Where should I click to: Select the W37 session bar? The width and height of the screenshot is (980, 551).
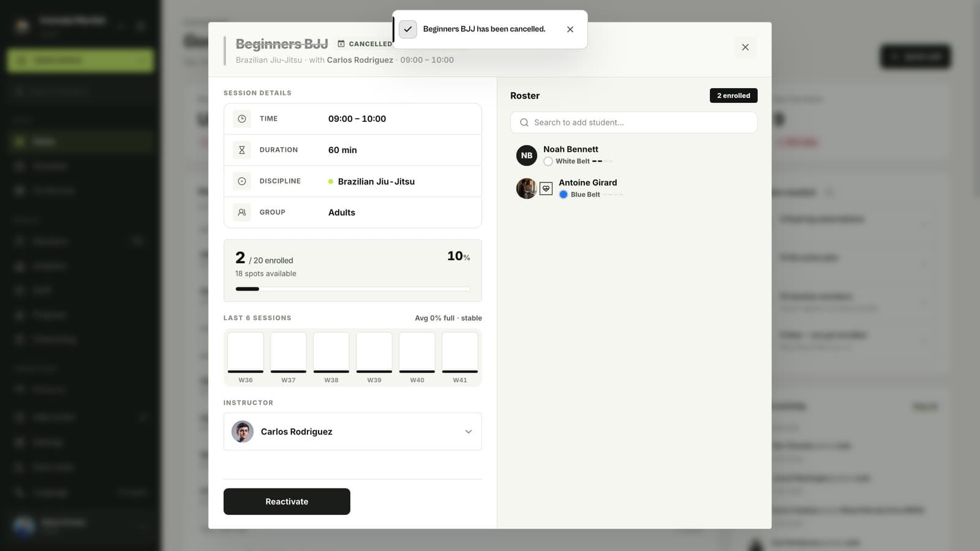pyautogui.click(x=288, y=353)
